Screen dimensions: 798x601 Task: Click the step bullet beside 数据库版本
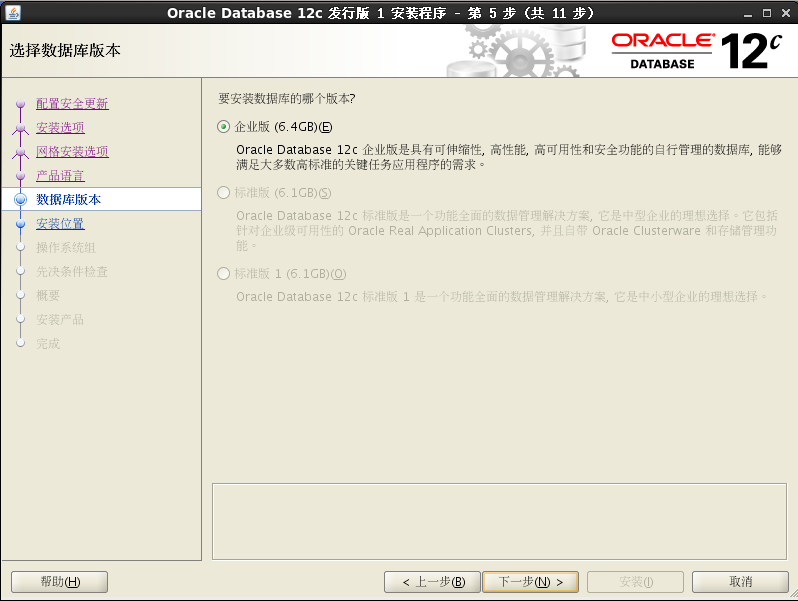point(20,199)
